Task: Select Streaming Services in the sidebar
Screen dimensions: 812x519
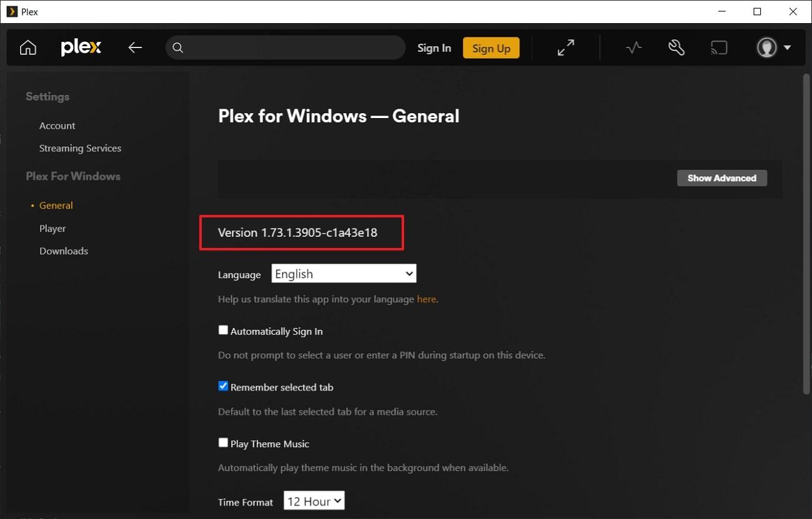Action: pos(80,148)
